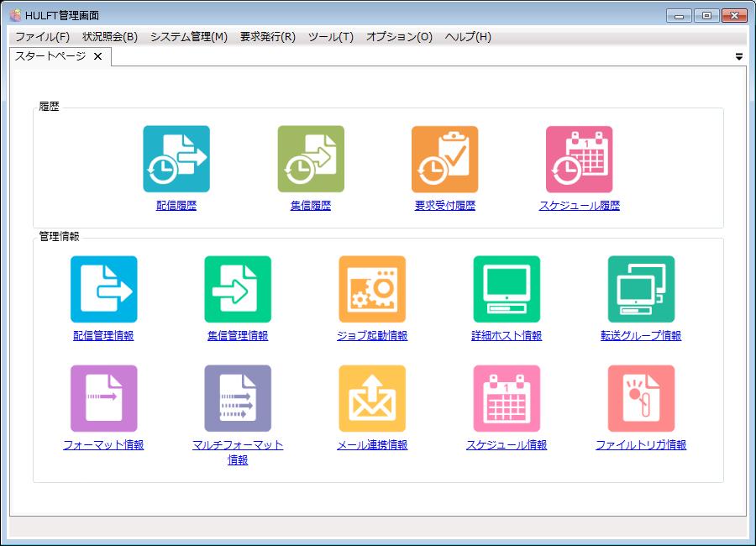Click the メール連携情報 envelope icon
Viewport: 756px width, 546px height.
coord(372,398)
